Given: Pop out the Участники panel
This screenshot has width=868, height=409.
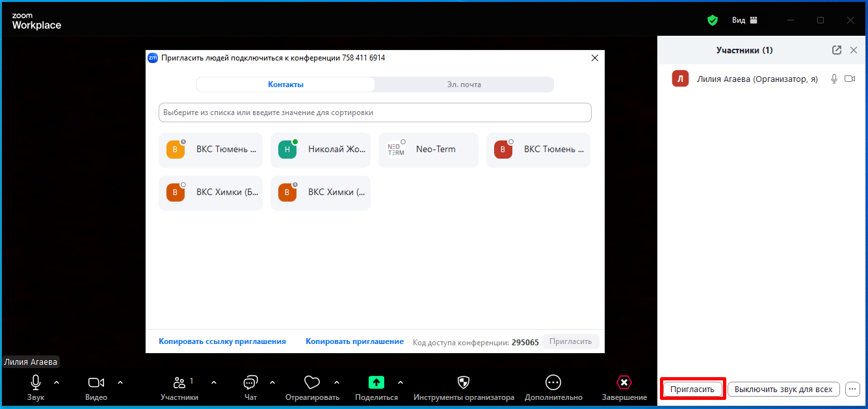Looking at the screenshot, I should click(837, 50).
